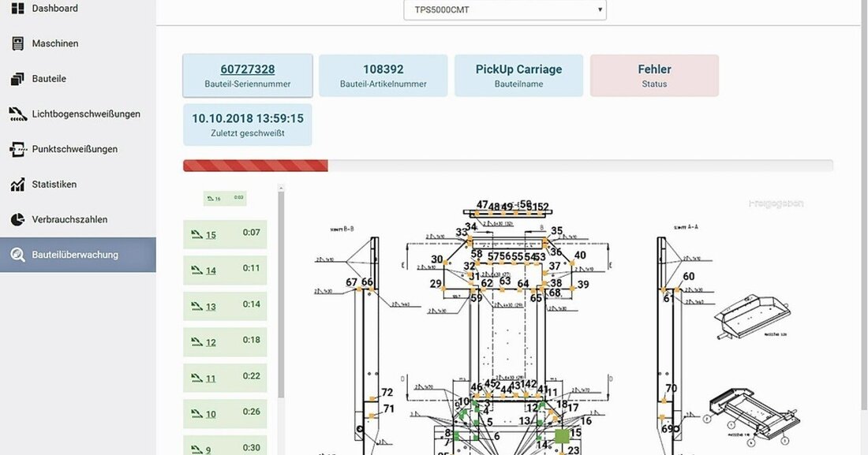Open serial number 60727328 link

point(248,69)
